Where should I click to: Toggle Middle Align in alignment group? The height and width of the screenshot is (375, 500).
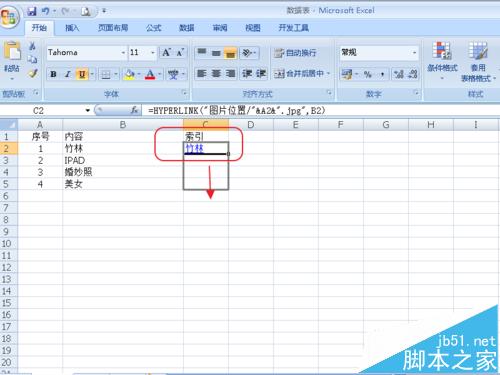point(216,53)
